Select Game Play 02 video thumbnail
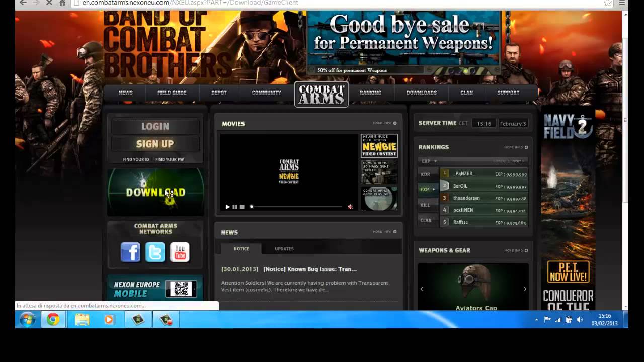Image resolution: width=644 pixels, height=362 pixels. (379, 198)
